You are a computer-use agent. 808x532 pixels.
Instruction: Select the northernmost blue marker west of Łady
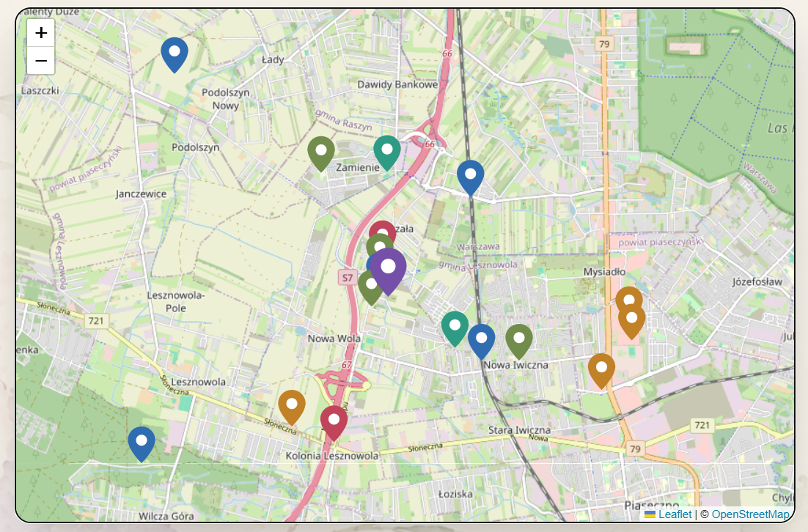pyautogui.click(x=175, y=55)
